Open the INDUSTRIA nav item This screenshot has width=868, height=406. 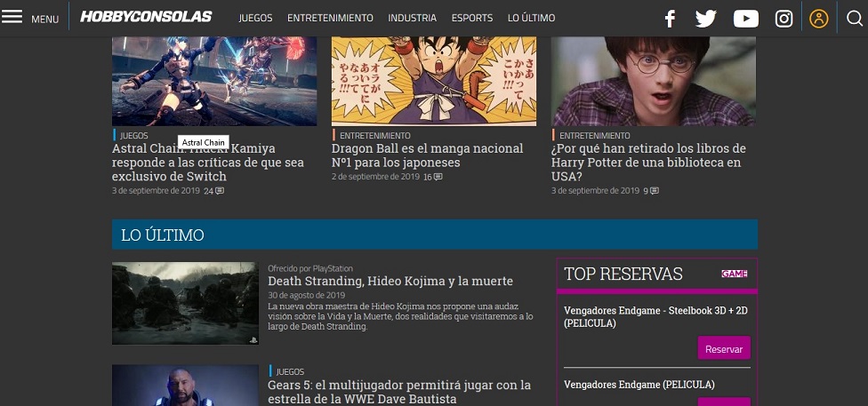(x=413, y=19)
